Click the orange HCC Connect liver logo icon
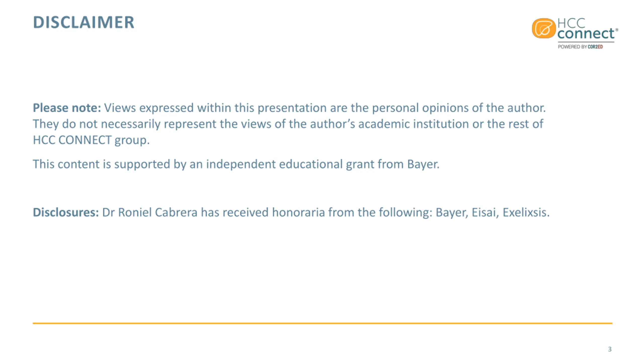The height and width of the screenshot is (362, 644). pos(544,28)
